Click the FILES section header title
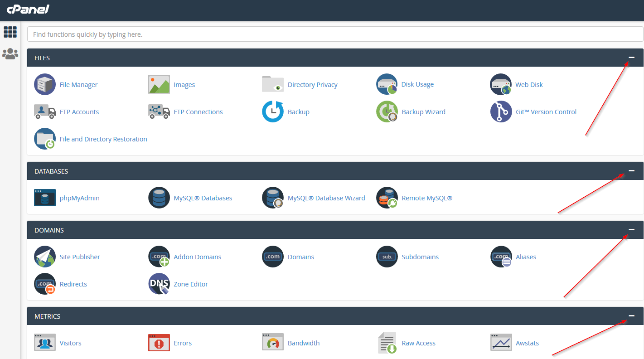 point(42,58)
